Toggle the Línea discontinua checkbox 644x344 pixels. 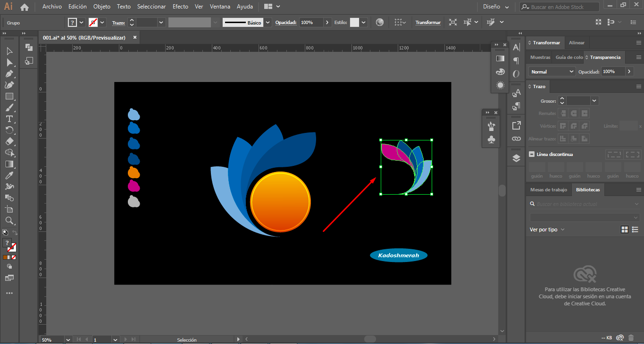click(x=532, y=154)
